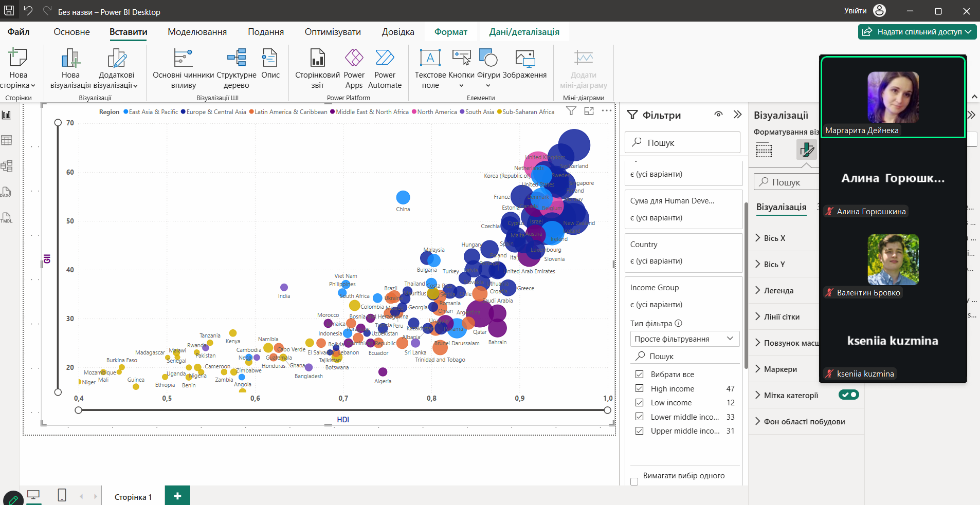This screenshot has height=505, width=980.
Task: Open Table view from the left sidebar
Action: point(7,140)
